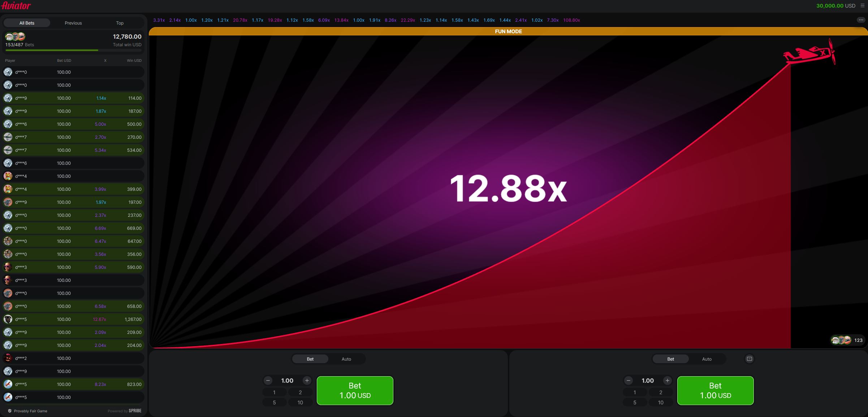Image resolution: width=868 pixels, height=417 pixels.
Task: Increase right bet amount with plus
Action: pos(668,381)
